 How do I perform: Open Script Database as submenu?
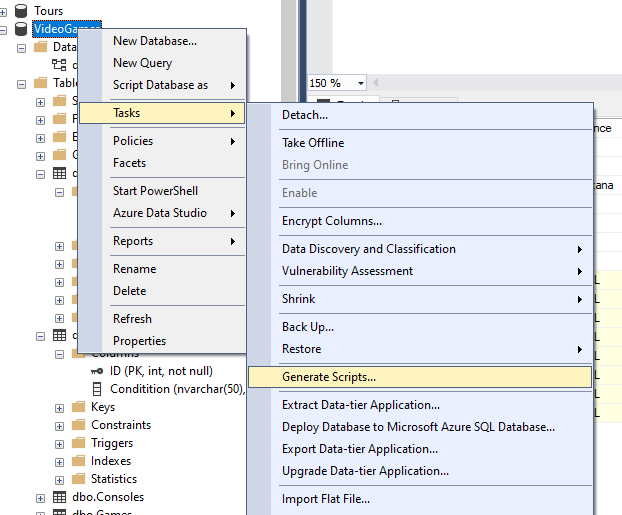(x=163, y=85)
